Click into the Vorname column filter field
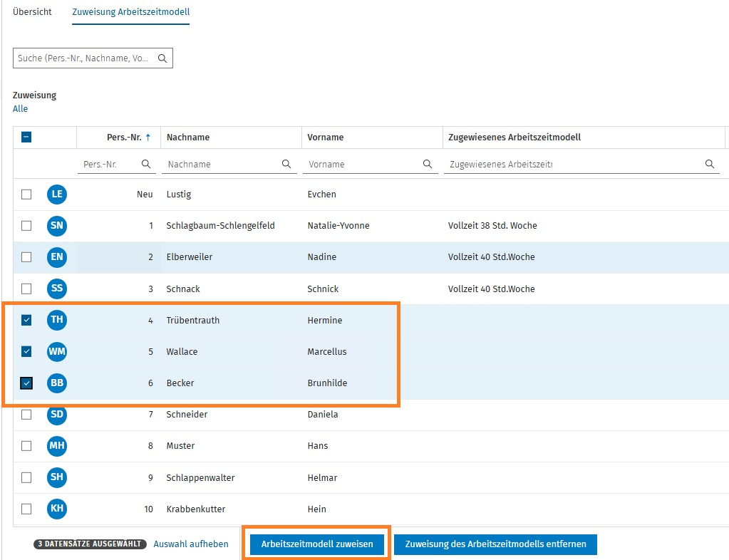 [x=370, y=164]
